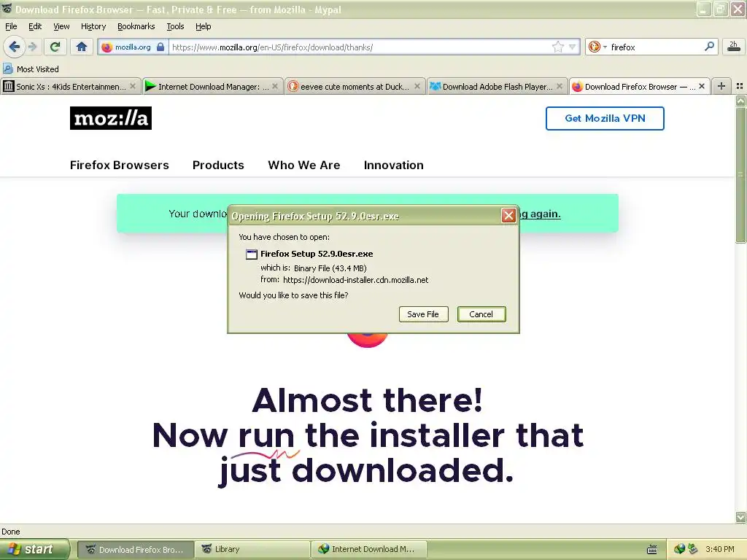Image resolution: width=747 pixels, height=560 pixels.
Task: Click the network connection tray icon
Action: (x=693, y=549)
